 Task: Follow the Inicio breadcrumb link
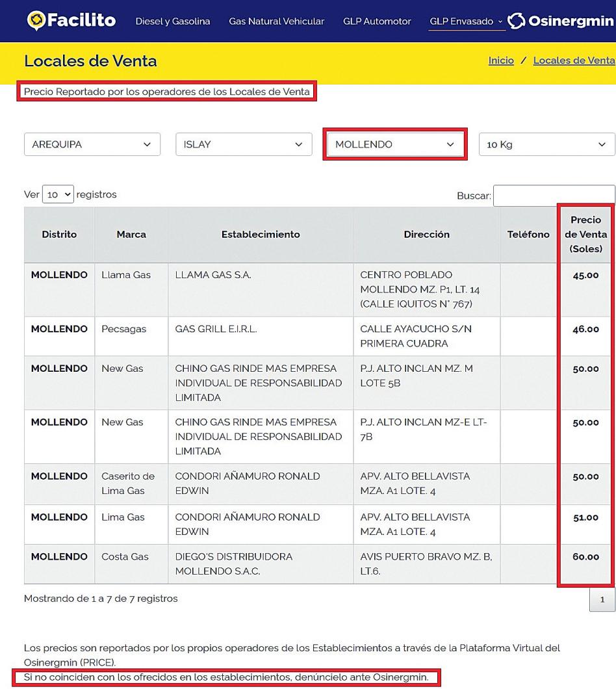(x=501, y=60)
